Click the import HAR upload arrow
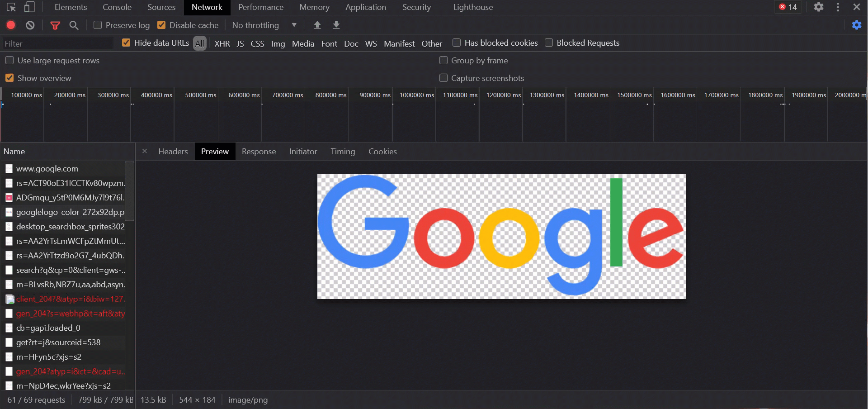This screenshot has height=409, width=868. [x=317, y=25]
